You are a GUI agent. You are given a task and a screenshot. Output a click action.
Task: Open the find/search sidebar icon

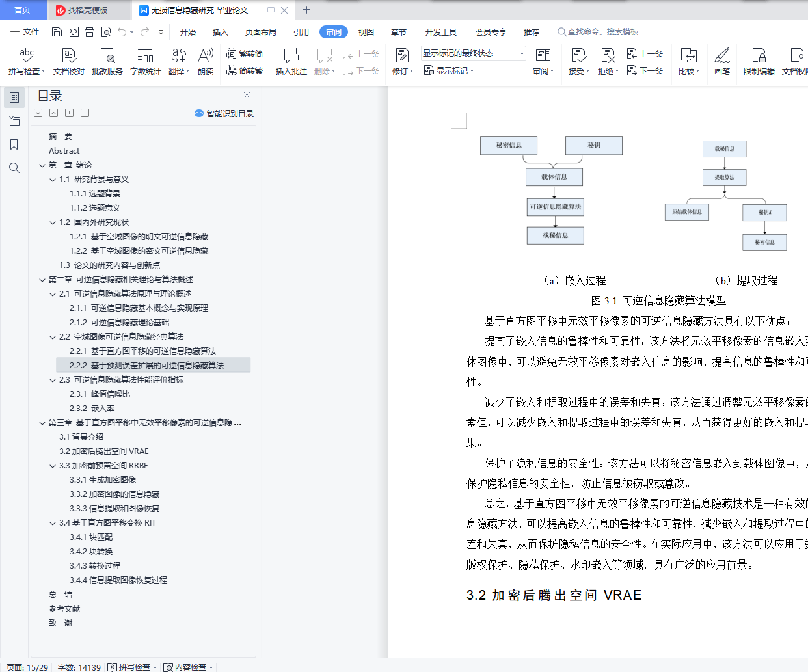coord(14,168)
